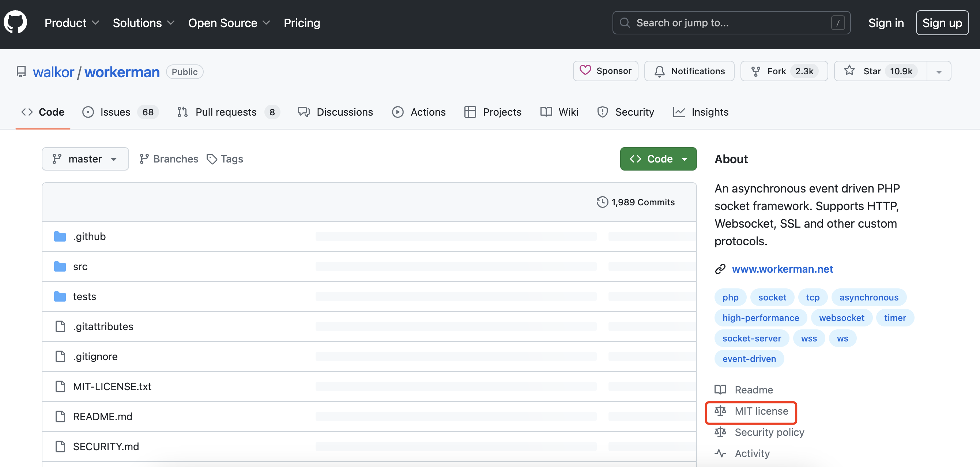980x467 pixels.
Task: Click the Security policy scale icon
Action: click(720, 432)
